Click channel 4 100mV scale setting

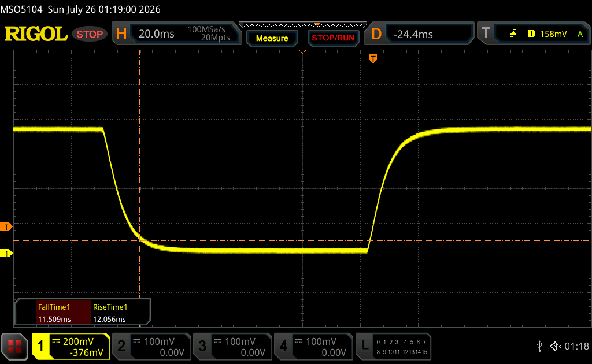[321, 341]
